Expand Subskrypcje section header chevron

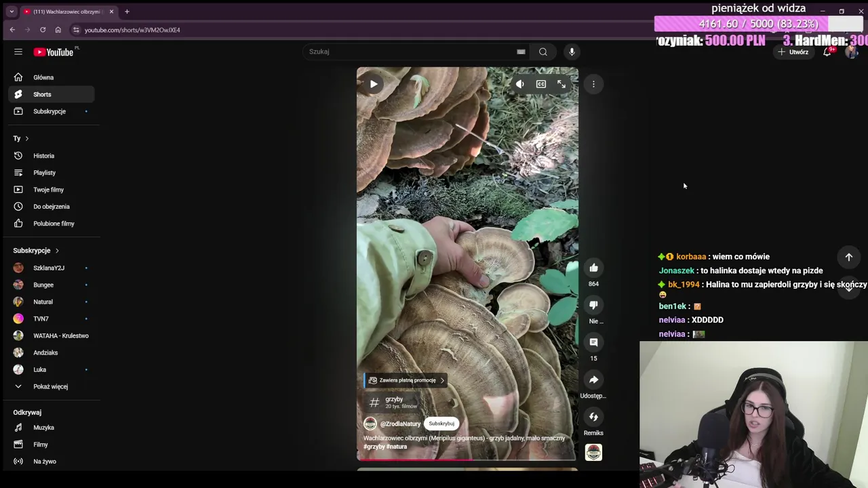57,251
